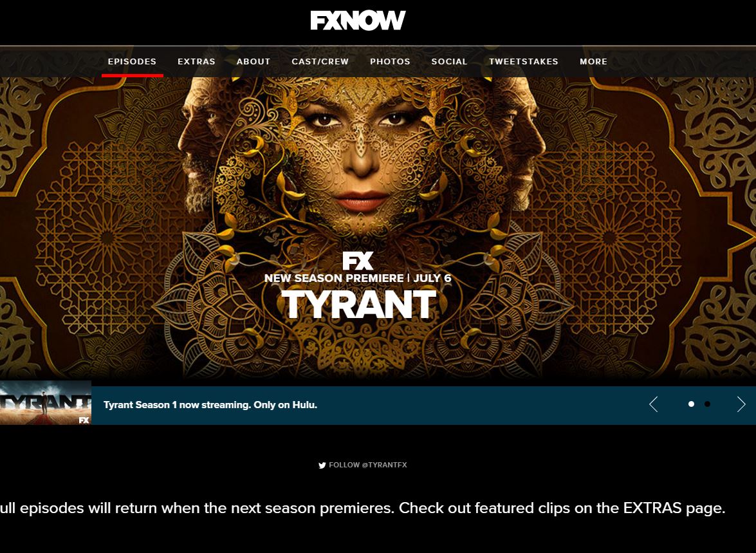The image size is (756, 553).
Task: Click the Twitter bird icon
Action: click(x=322, y=465)
